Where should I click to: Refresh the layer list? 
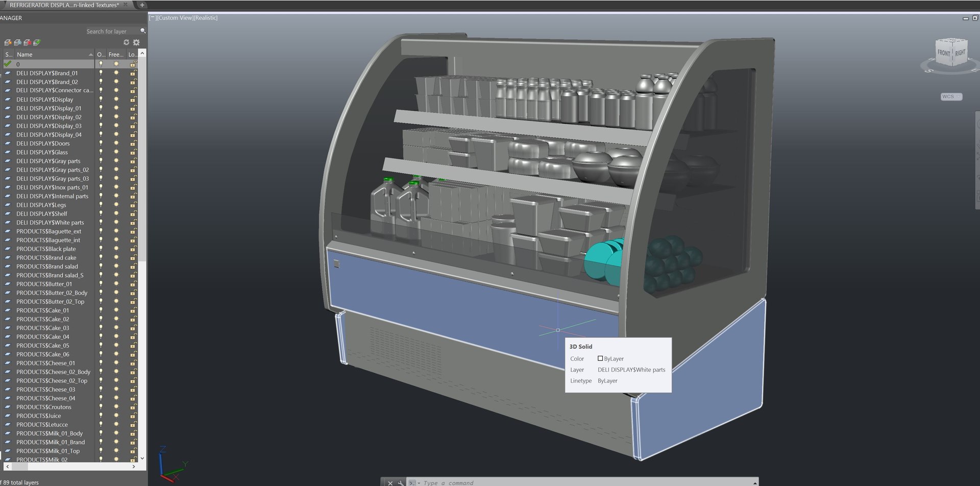pyautogui.click(x=126, y=42)
